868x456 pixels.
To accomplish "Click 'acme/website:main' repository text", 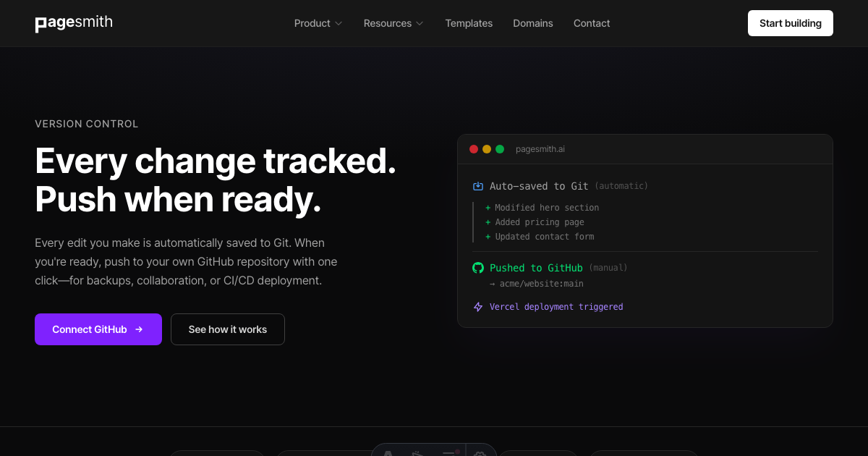I will click(542, 284).
